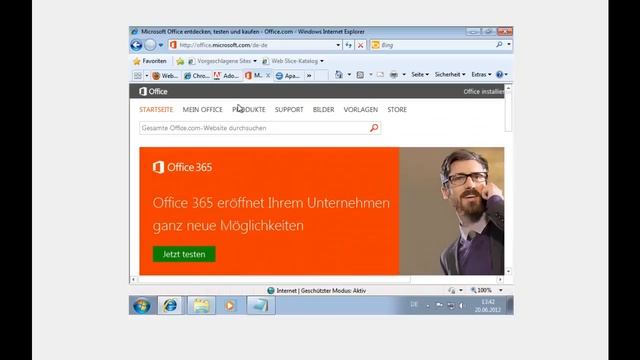This screenshot has height=360, width=640.
Task: Click the Bing search magnifier icon
Action: [499, 44]
